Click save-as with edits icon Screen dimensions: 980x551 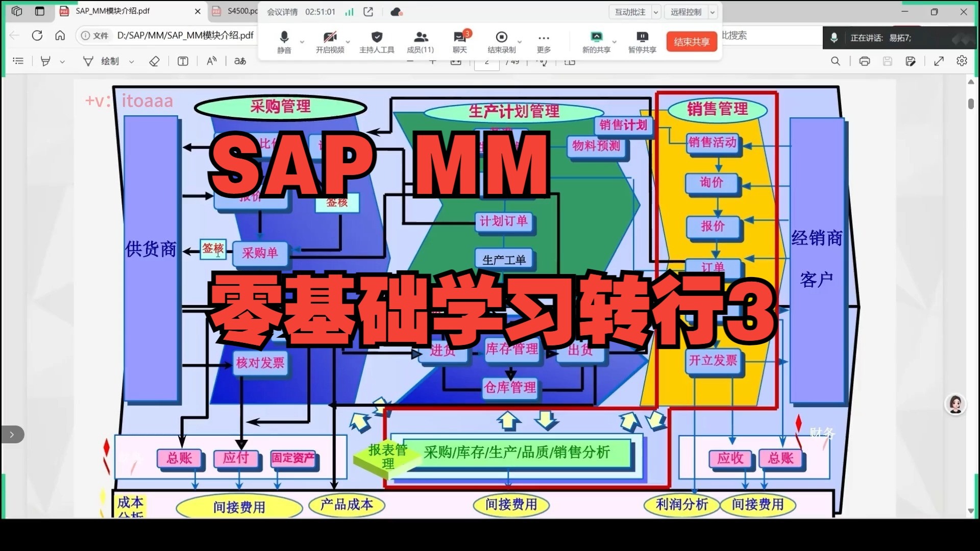[911, 61]
